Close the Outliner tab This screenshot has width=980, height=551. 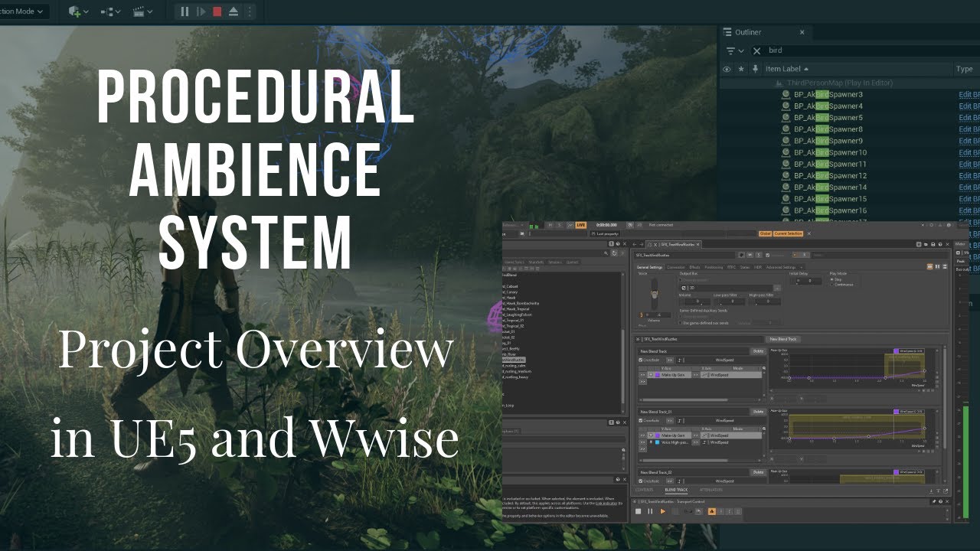(802, 32)
